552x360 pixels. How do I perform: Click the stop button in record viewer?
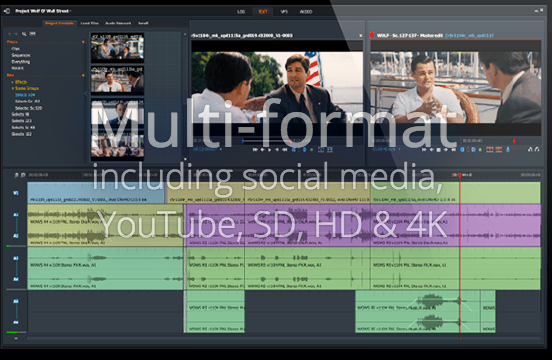coord(439,150)
